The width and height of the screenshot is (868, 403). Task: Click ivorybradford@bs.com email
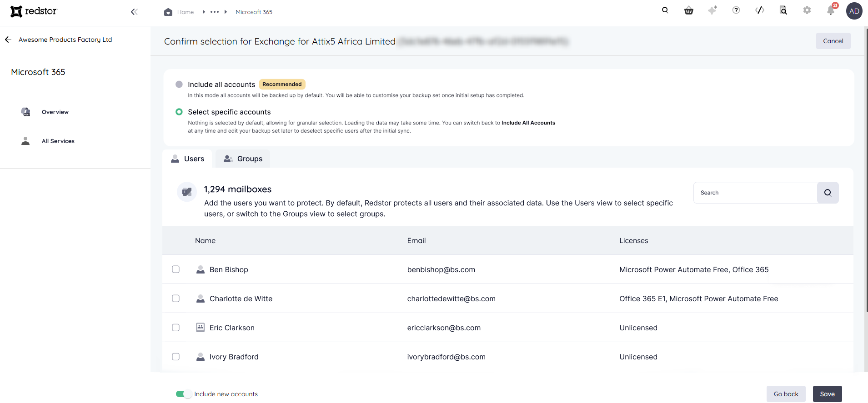(x=446, y=357)
